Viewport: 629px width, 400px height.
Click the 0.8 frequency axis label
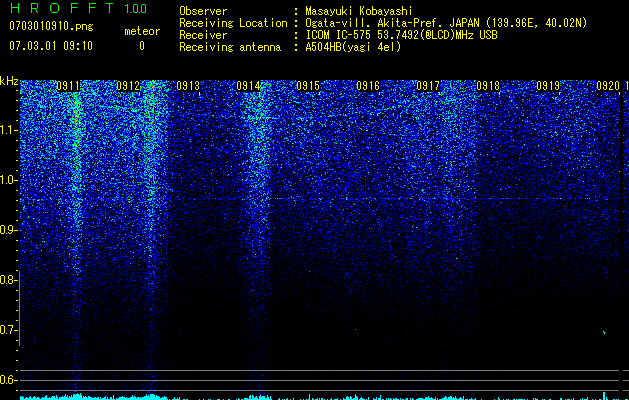tap(7, 280)
